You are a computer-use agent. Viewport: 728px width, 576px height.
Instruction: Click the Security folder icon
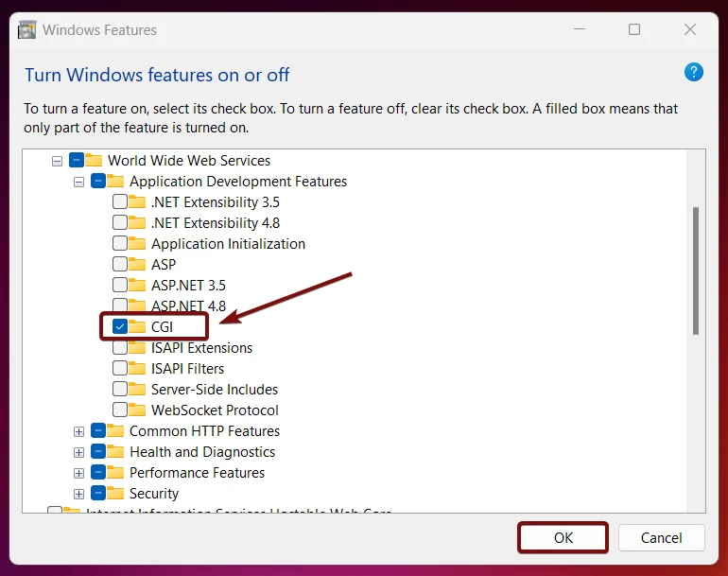click(115, 494)
